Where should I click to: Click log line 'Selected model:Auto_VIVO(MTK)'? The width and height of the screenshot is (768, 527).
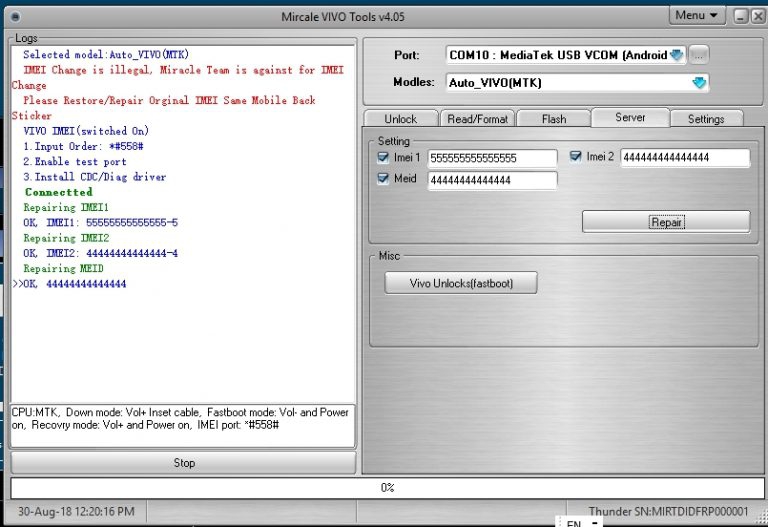click(x=106, y=54)
